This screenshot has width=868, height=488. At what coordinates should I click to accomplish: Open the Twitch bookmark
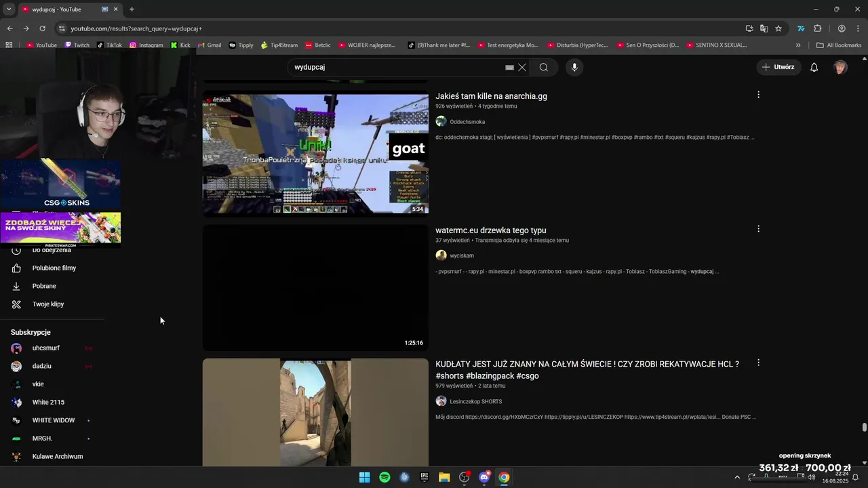coord(77,45)
